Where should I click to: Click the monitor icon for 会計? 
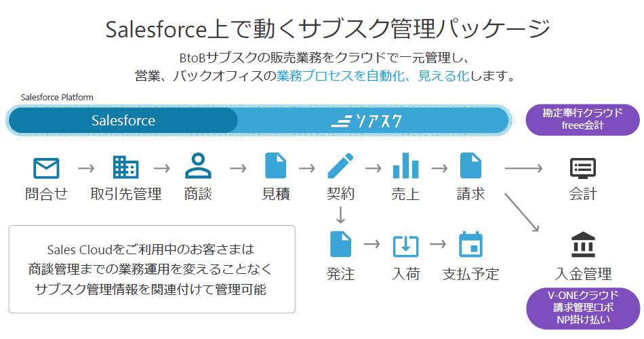(583, 168)
